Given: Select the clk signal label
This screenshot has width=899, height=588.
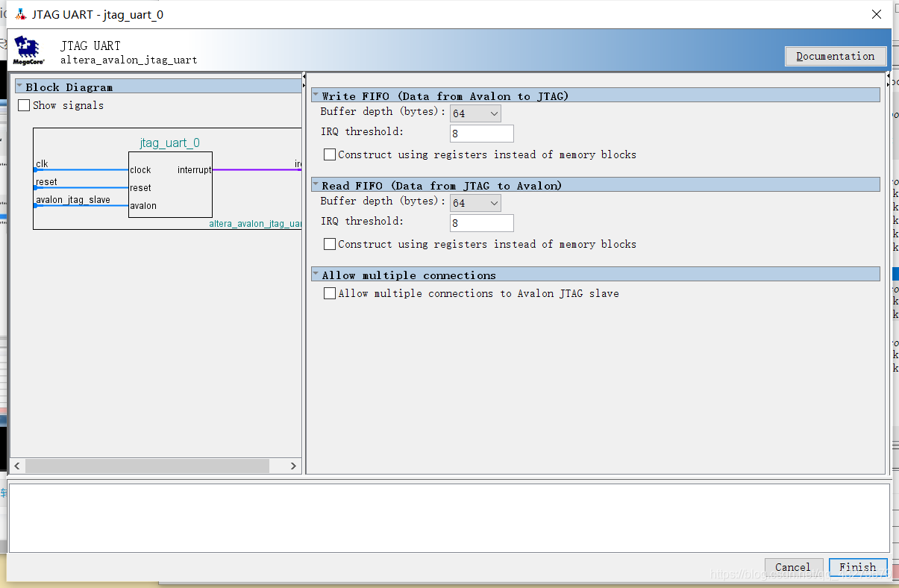Looking at the screenshot, I should click(42, 163).
